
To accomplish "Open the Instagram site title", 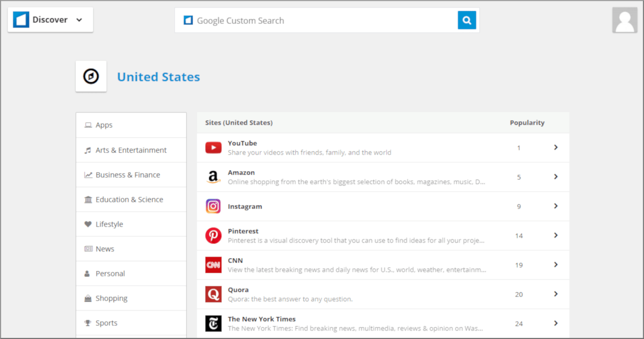I will 245,206.
